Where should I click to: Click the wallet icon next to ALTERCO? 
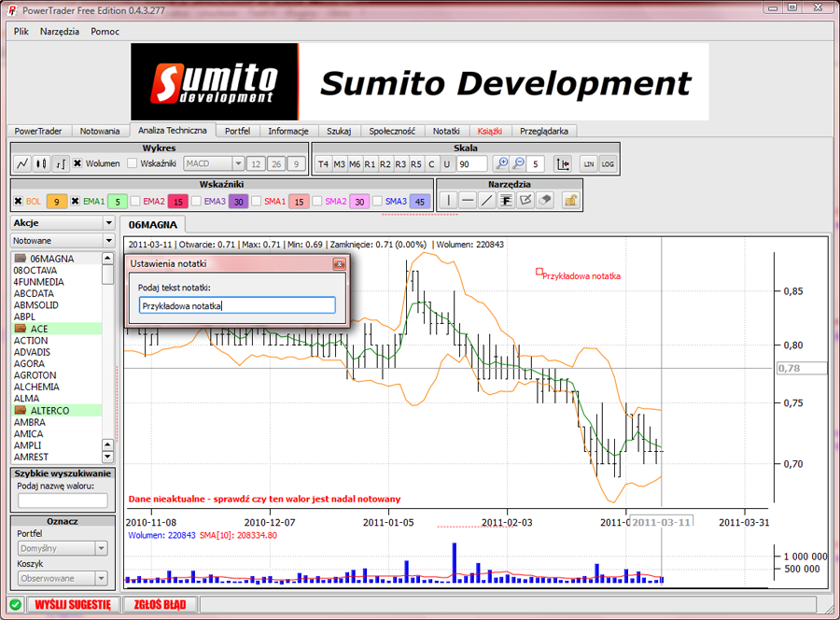(x=21, y=411)
